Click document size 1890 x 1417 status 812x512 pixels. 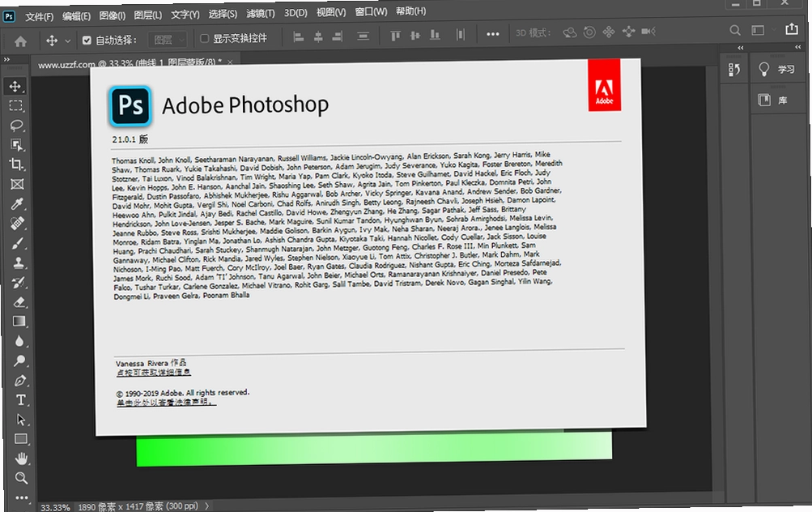138,506
